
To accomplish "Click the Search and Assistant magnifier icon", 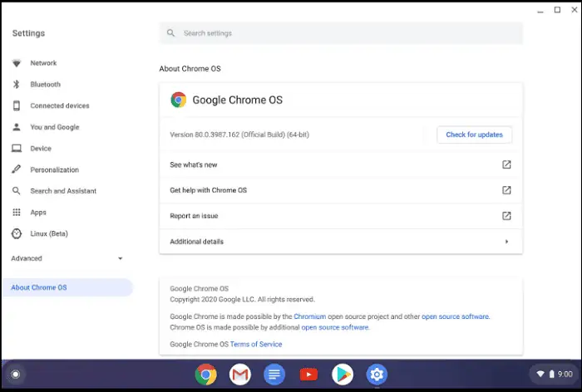I will click(x=17, y=191).
